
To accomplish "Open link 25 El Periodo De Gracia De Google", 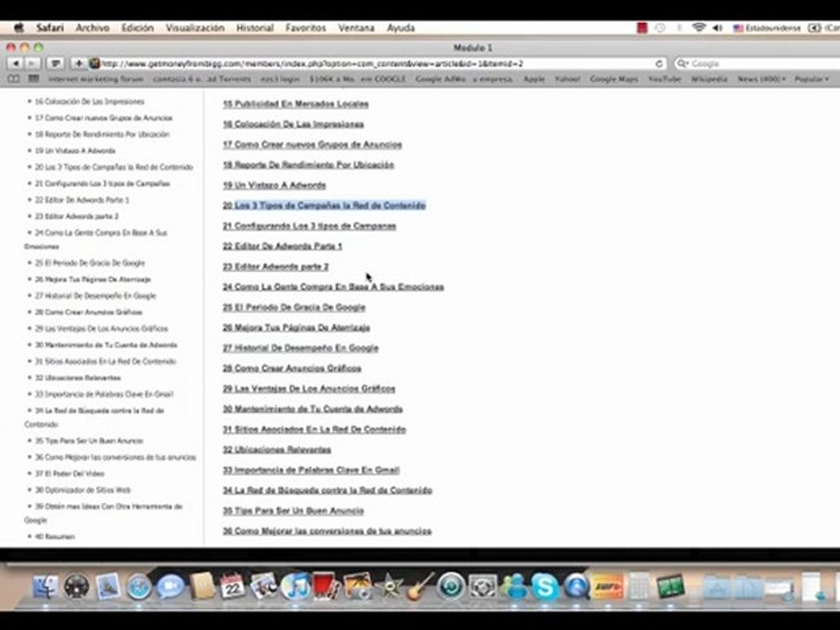I will pyautogui.click(x=294, y=307).
